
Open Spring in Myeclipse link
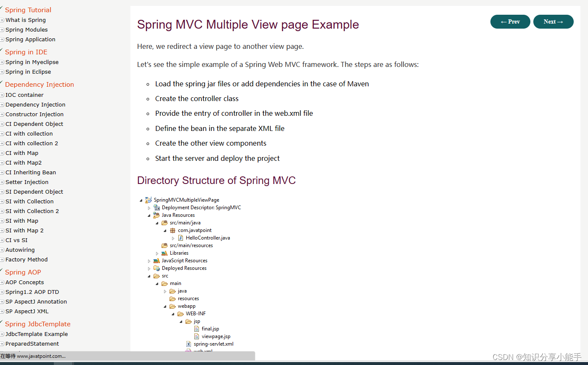click(x=32, y=62)
